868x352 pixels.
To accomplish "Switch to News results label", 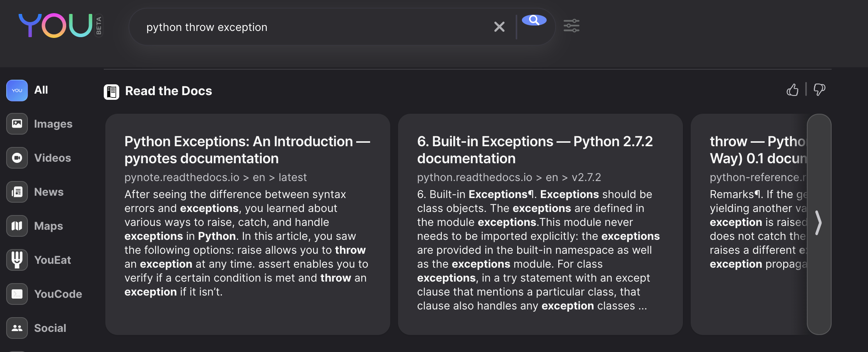I will pos(49,192).
